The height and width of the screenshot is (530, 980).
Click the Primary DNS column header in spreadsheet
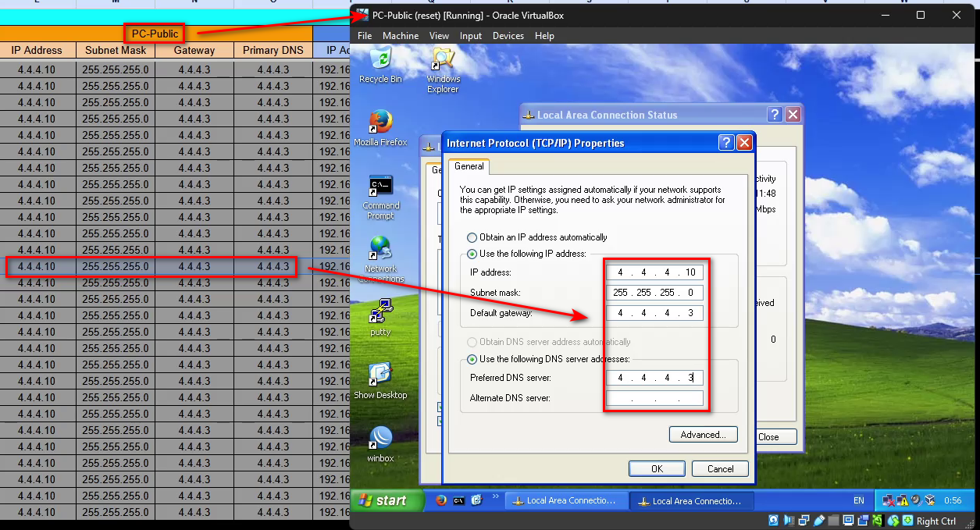(x=273, y=50)
